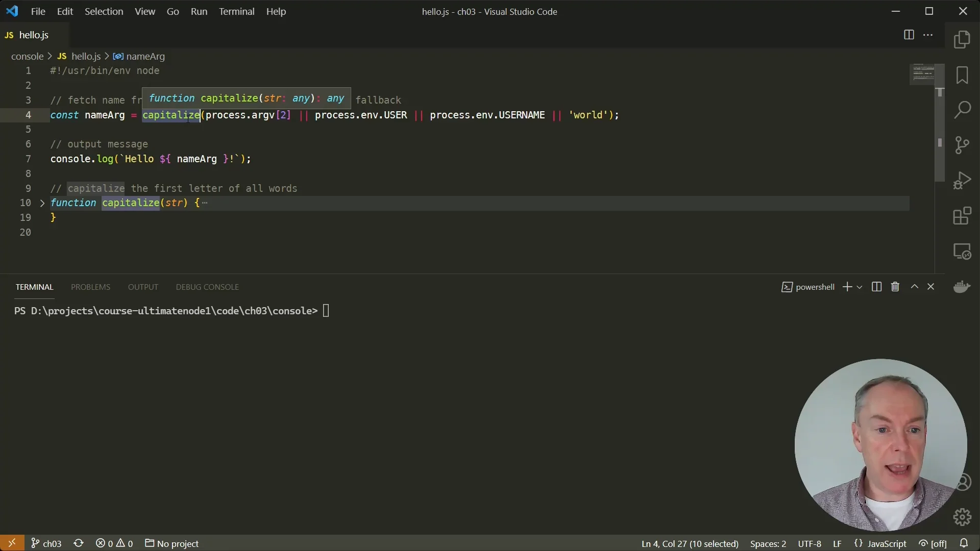980x551 pixels.
Task: Toggle the [off] broadcast status item
Action: coord(933,543)
